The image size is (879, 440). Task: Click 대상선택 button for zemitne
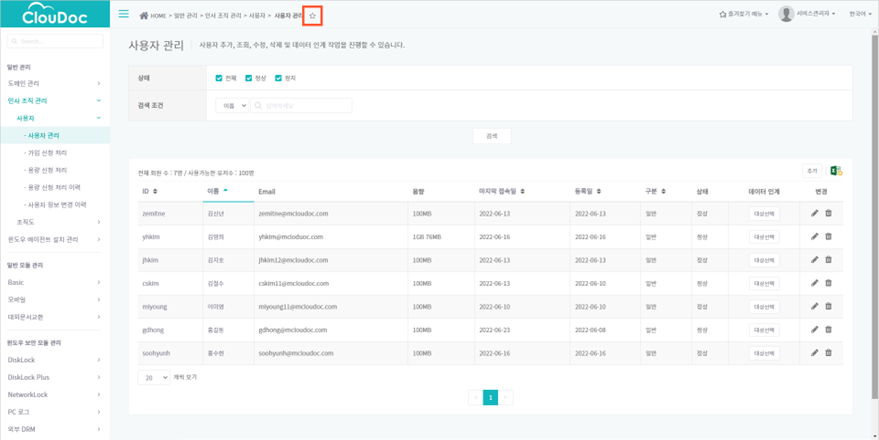pos(764,214)
